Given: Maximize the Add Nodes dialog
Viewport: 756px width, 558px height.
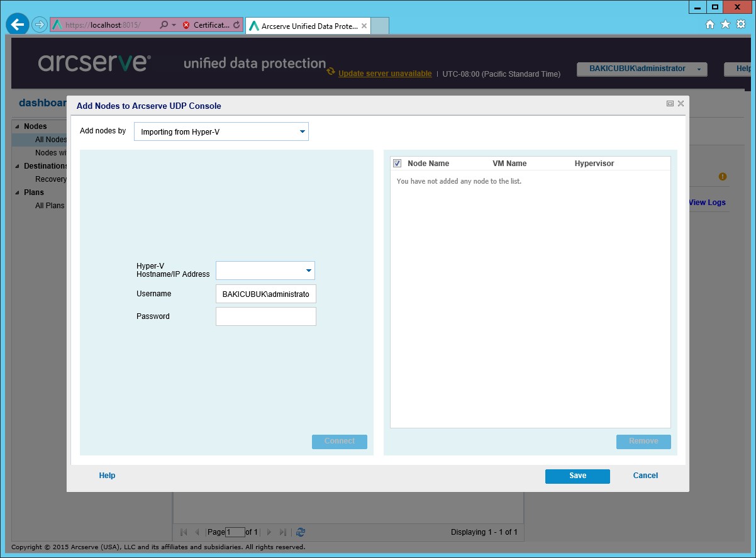Looking at the screenshot, I should click(x=670, y=104).
